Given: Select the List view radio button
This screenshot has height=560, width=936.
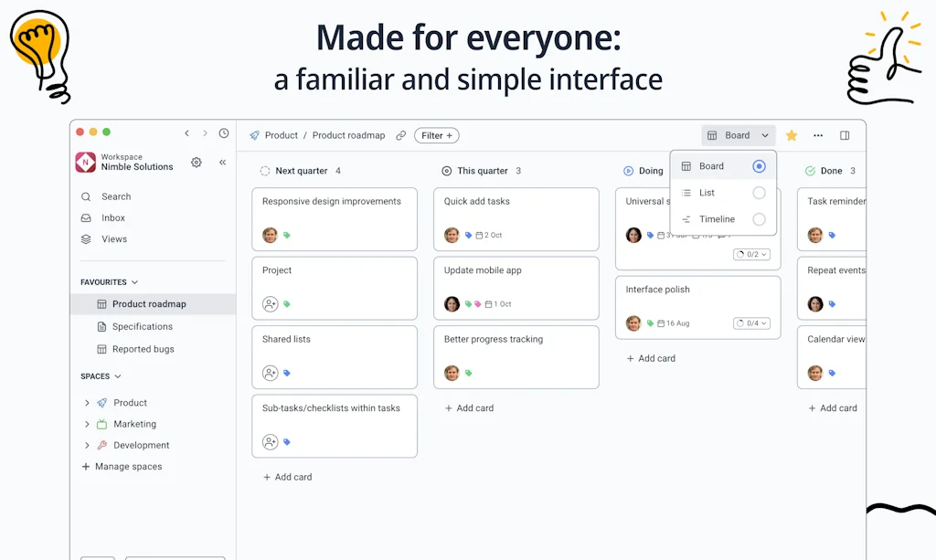Looking at the screenshot, I should click(x=759, y=193).
